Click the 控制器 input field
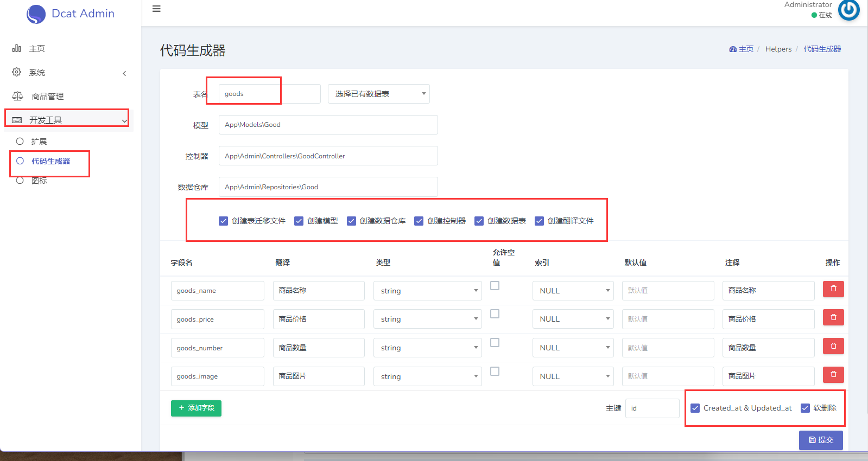The image size is (868, 461). 328,156
